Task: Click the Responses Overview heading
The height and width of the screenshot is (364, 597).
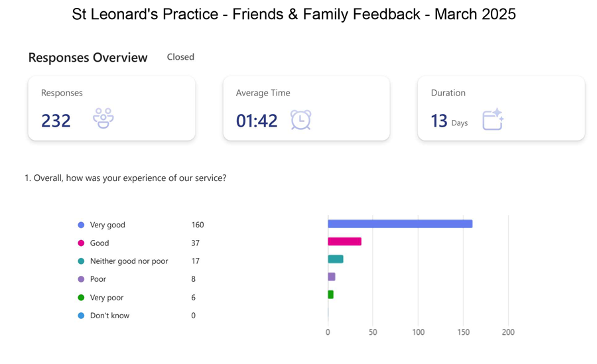Action: [x=88, y=58]
